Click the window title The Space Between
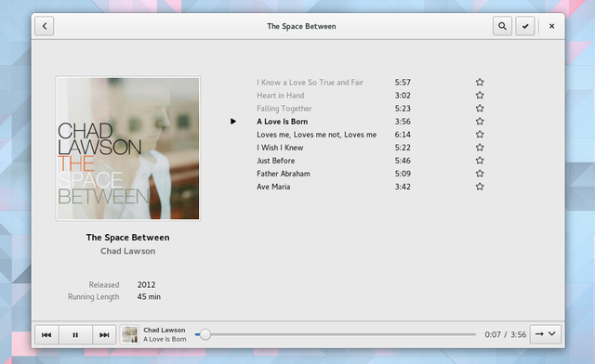The width and height of the screenshot is (595, 364). pos(301,26)
